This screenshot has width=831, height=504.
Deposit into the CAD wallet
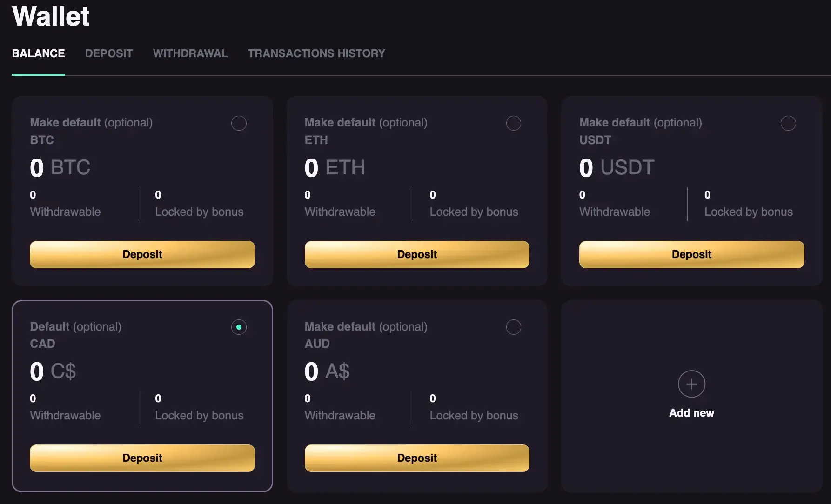tap(142, 458)
